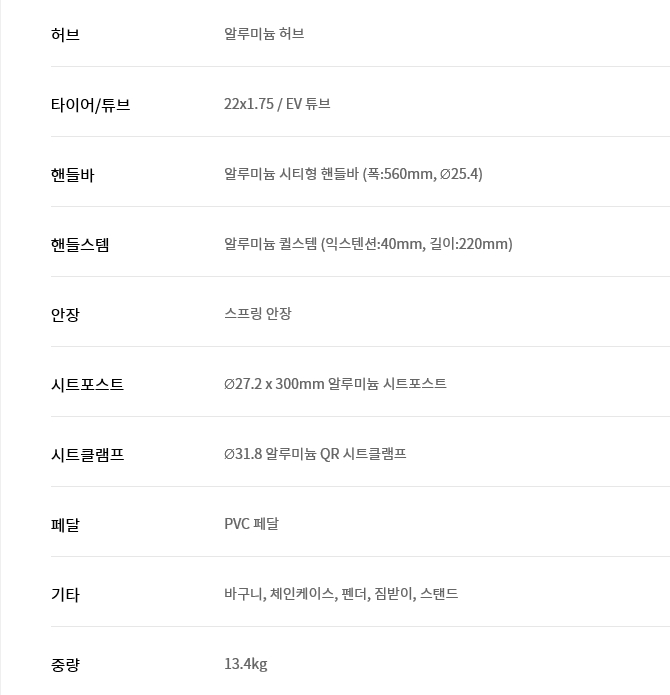Click the 13.4kg weight value
This screenshot has width=670, height=695.
click(246, 664)
